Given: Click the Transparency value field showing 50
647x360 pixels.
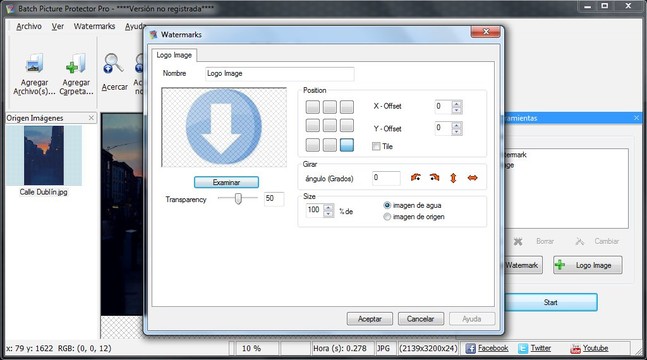Looking at the screenshot, I should [x=274, y=199].
